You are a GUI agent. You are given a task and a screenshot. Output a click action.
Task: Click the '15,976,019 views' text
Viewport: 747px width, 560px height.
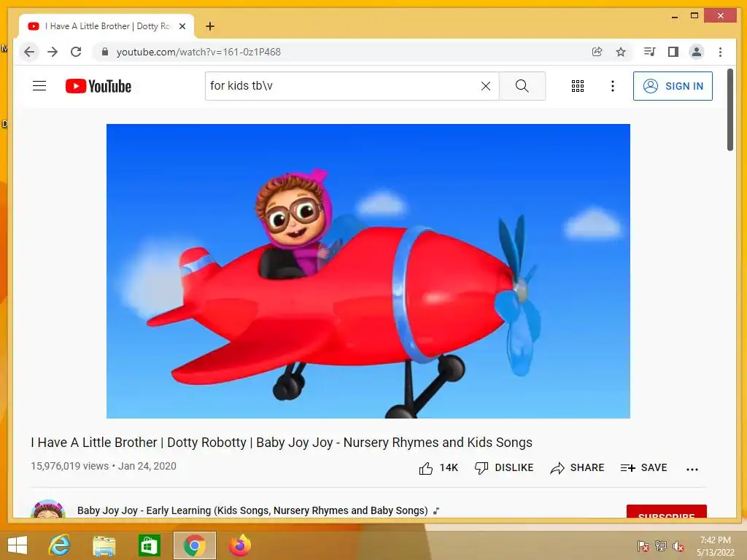69,466
